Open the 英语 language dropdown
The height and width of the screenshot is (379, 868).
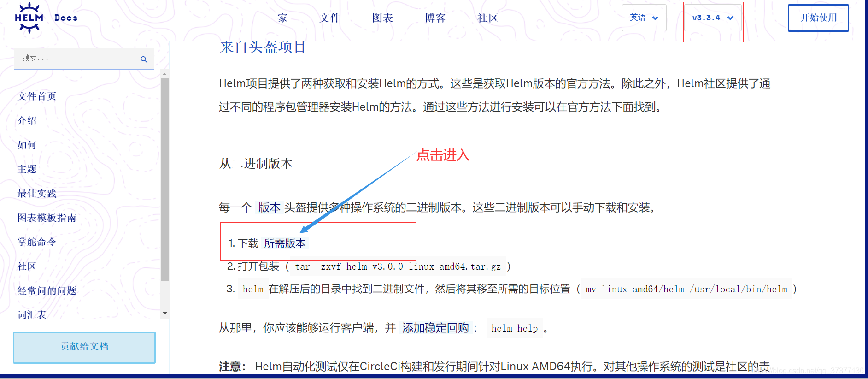click(x=644, y=18)
